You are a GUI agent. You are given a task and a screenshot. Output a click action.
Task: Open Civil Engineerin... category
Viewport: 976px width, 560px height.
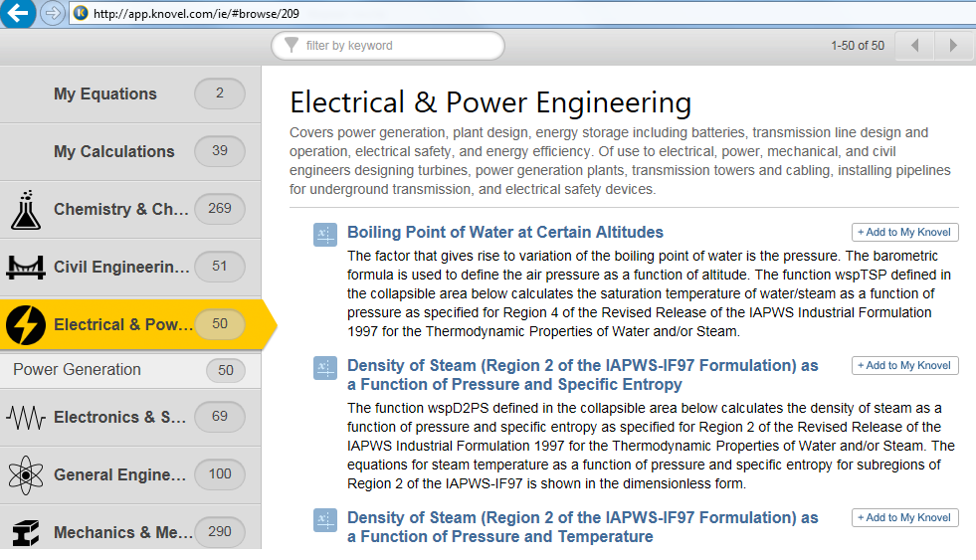tap(130, 268)
